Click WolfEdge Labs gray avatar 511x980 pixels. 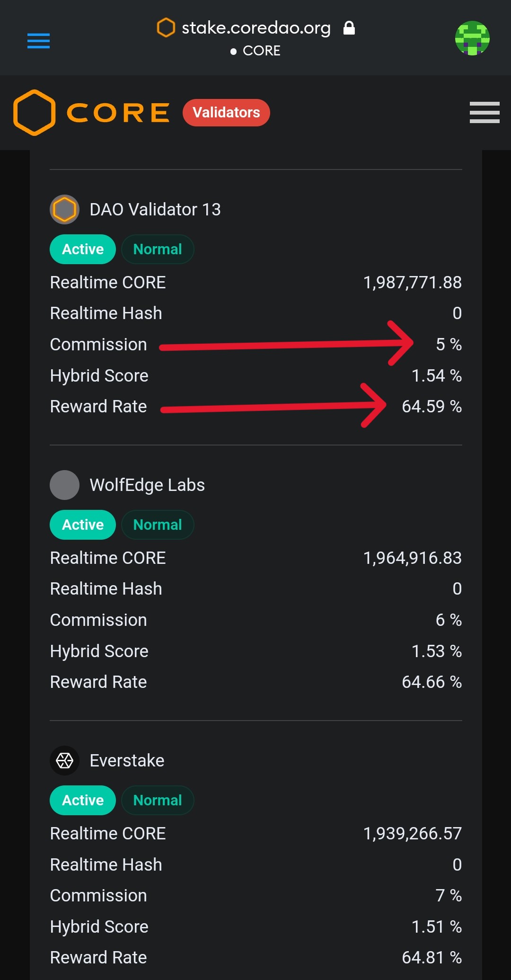tap(64, 485)
